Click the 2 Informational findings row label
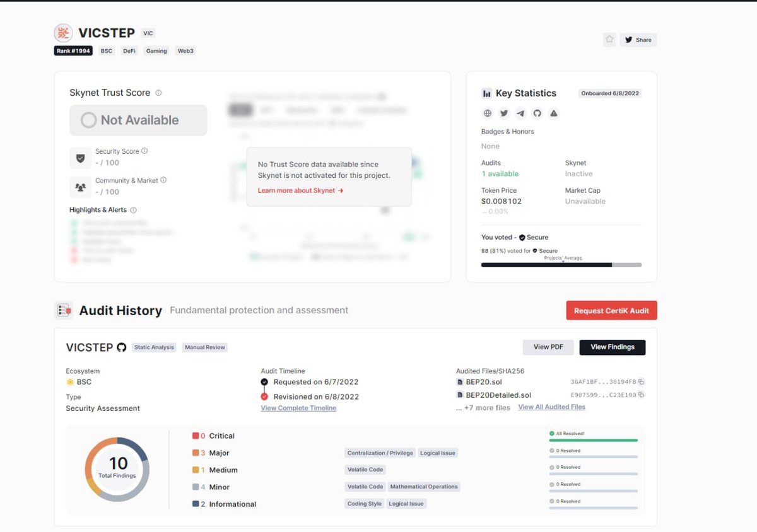Viewport: 757px width, 532px height. pos(225,504)
